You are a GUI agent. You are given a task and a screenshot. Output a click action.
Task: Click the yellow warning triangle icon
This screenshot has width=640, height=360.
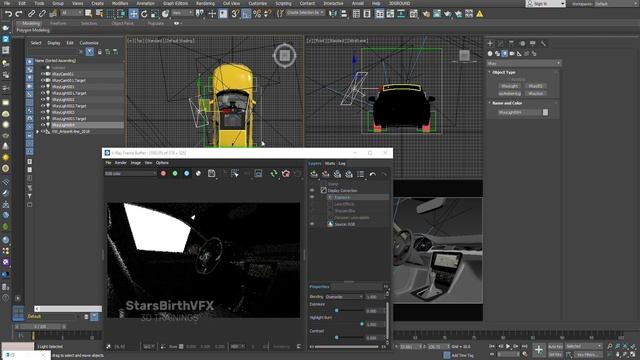point(480,14)
